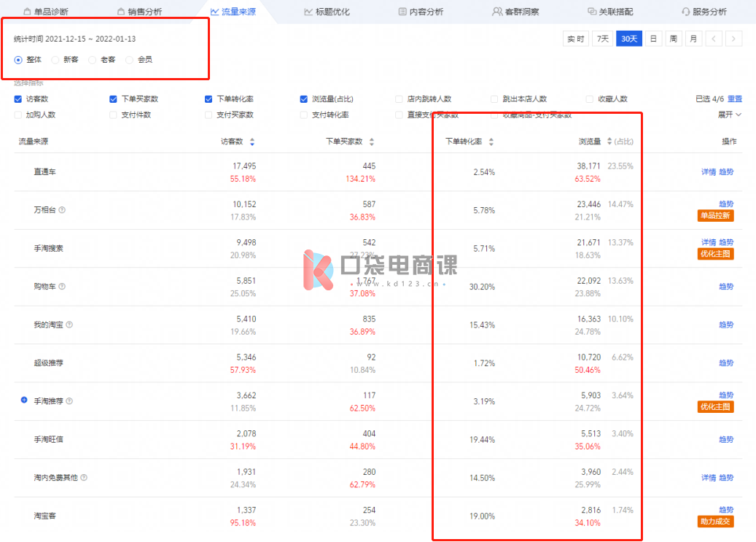Choose the 7天 time range button

tap(603, 39)
